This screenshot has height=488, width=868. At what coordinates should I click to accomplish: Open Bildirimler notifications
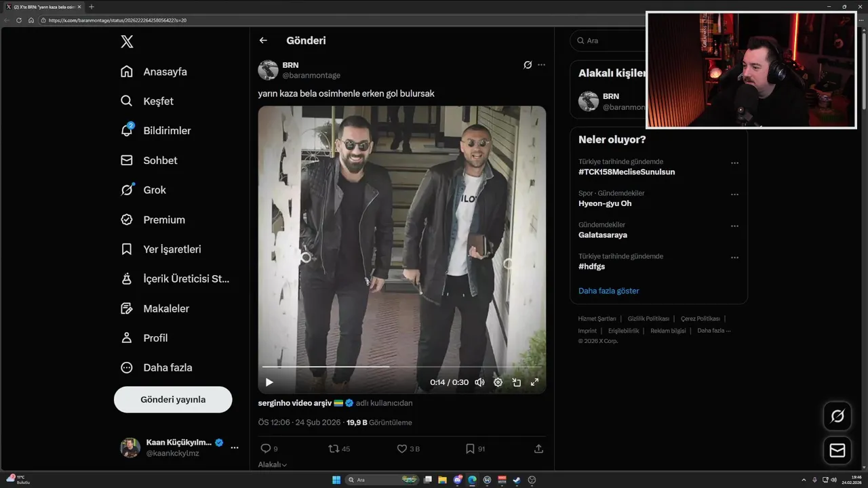[x=155, y=130]
